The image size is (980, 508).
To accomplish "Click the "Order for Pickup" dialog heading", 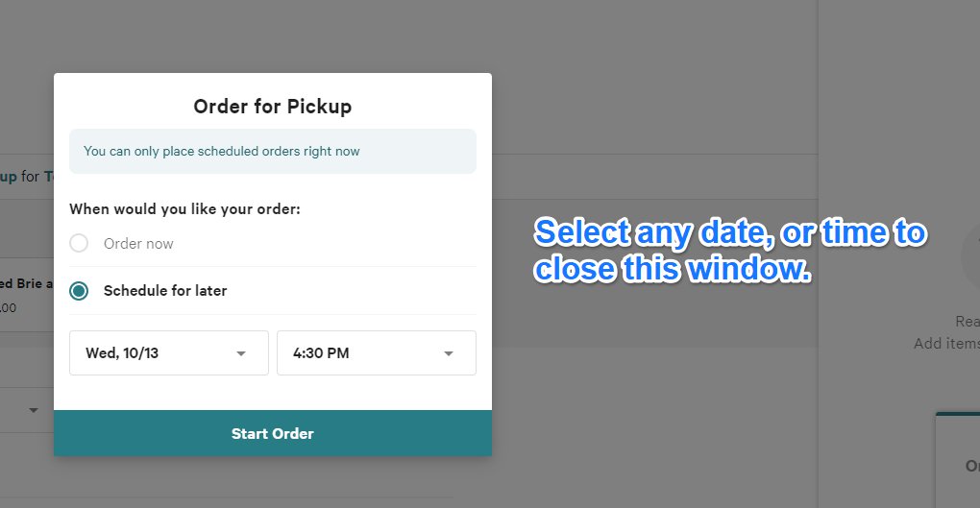I will (273, 107).
